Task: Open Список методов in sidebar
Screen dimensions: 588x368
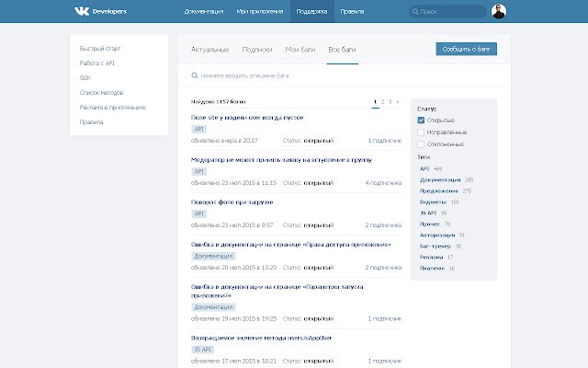Action: click(101, 92)
